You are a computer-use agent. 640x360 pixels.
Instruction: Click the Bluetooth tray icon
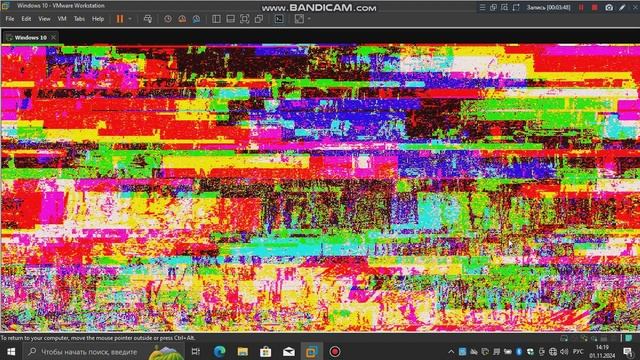[519, 351]
